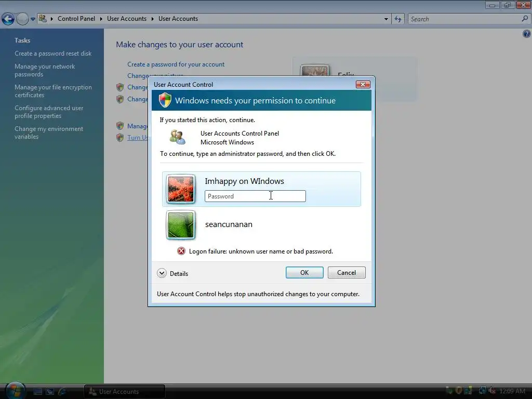Select the Imhappy on WIndows account name
532x399 pixels.
tap(244, 181)
